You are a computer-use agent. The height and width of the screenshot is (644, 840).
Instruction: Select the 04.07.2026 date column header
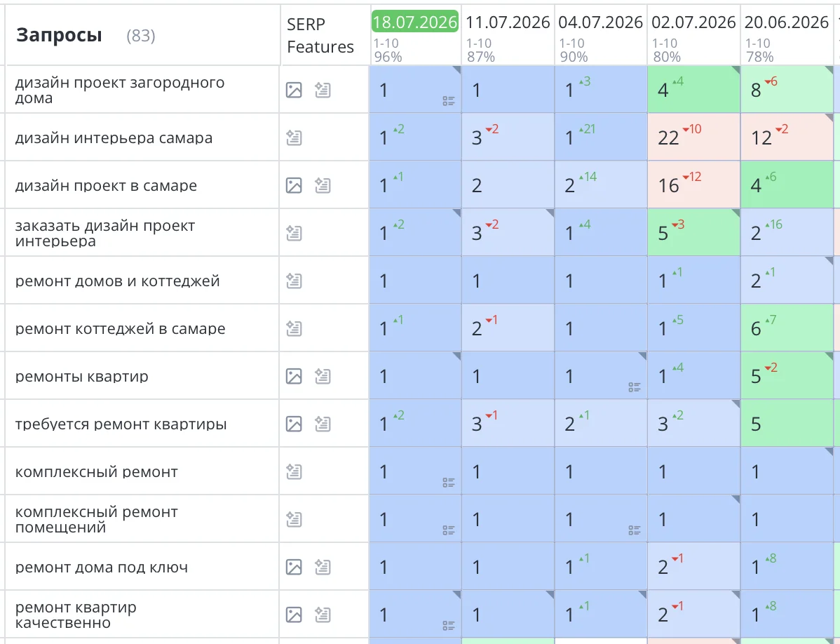[x=600, y=22]
